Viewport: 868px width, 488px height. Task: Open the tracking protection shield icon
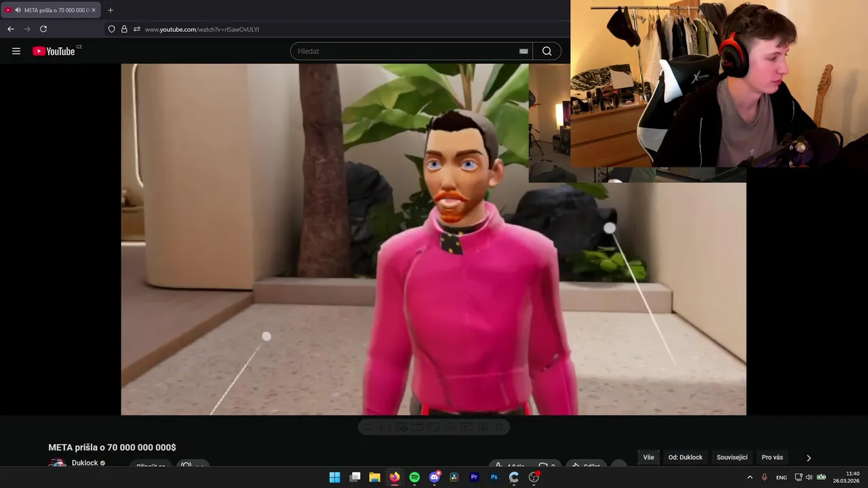[x=112, y=29]
